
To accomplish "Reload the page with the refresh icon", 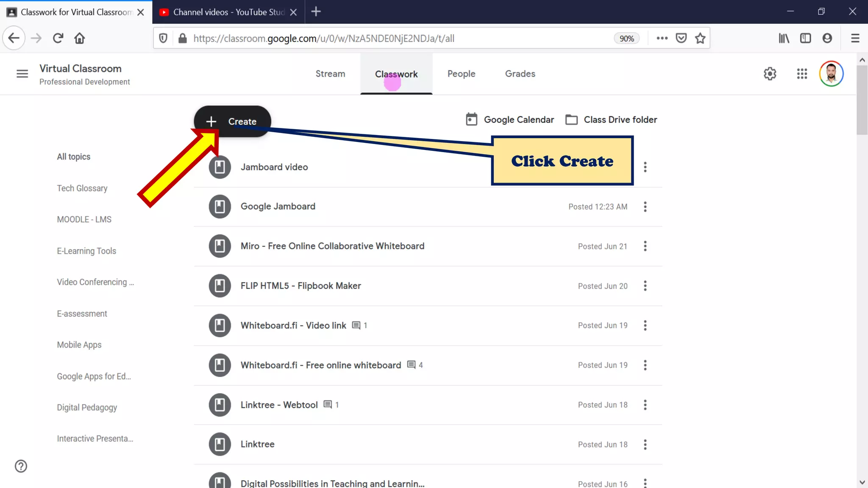I will 58,38.
